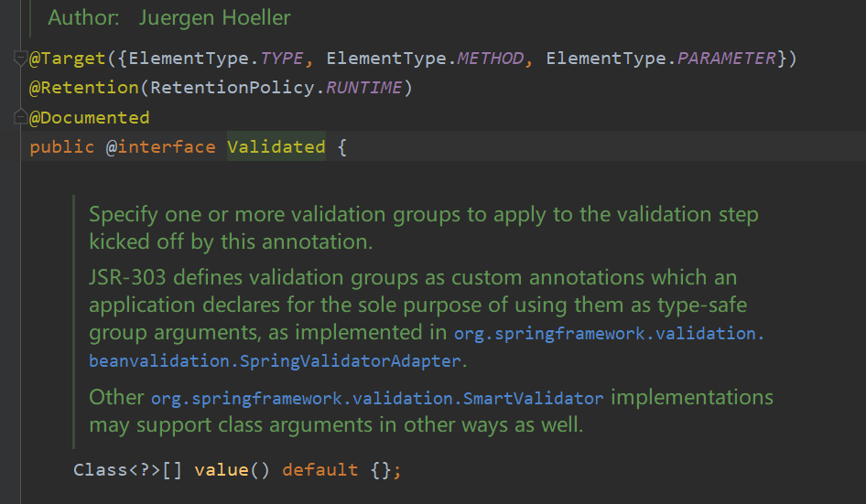Click the JSR-303 documentation paragraph

(x=426, y=318)
